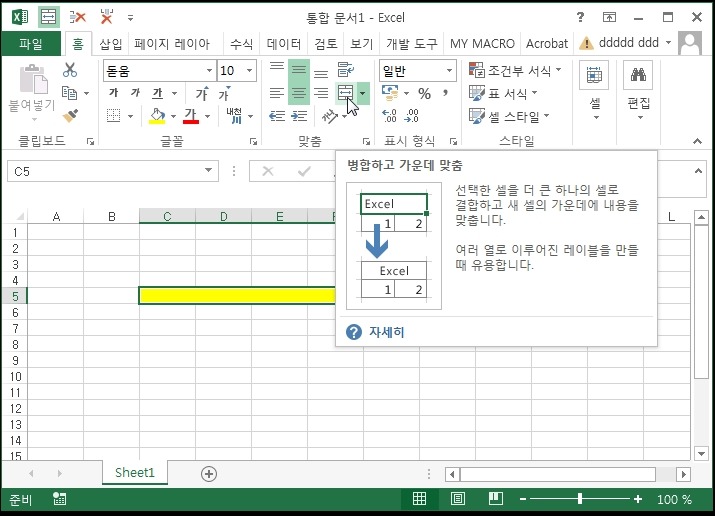
Task: Apply comma style button
Action: [445, 93]
